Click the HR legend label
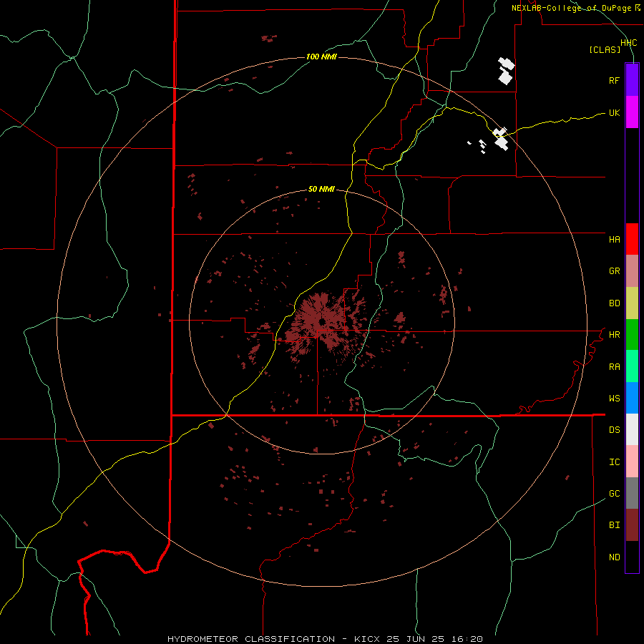This screenshot has width=644, height=644. [x=614, y=335]
